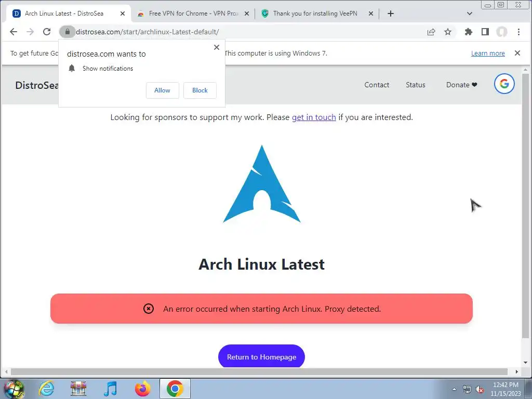Expand the tab search chevron
Viewport: 532px width, 399px height.
click(x=470, y=14)
